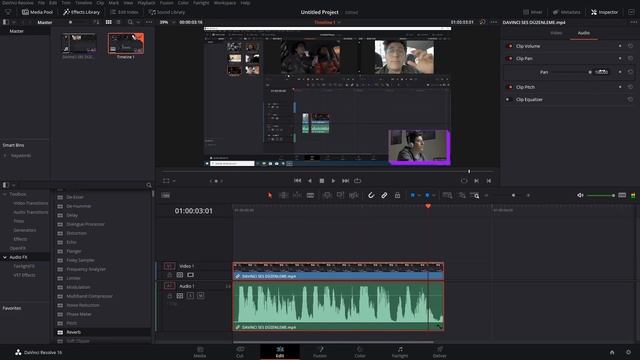This screenshot has height=360, width=640.
Task: Adjust the green monitor volume slider
Action: [x=601, y=196]
